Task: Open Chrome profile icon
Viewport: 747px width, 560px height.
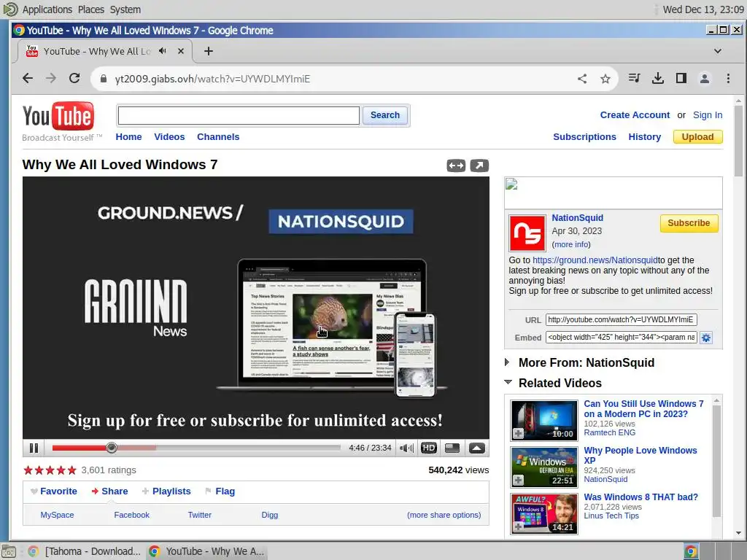Action: [x=705, y=78]
